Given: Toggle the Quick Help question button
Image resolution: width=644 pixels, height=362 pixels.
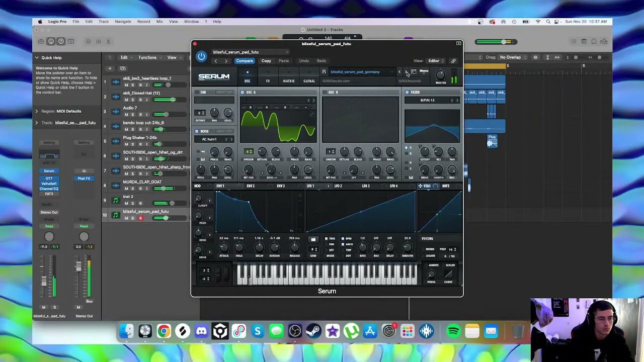Looking at the screenshot, I should click(x=61, y=41).
